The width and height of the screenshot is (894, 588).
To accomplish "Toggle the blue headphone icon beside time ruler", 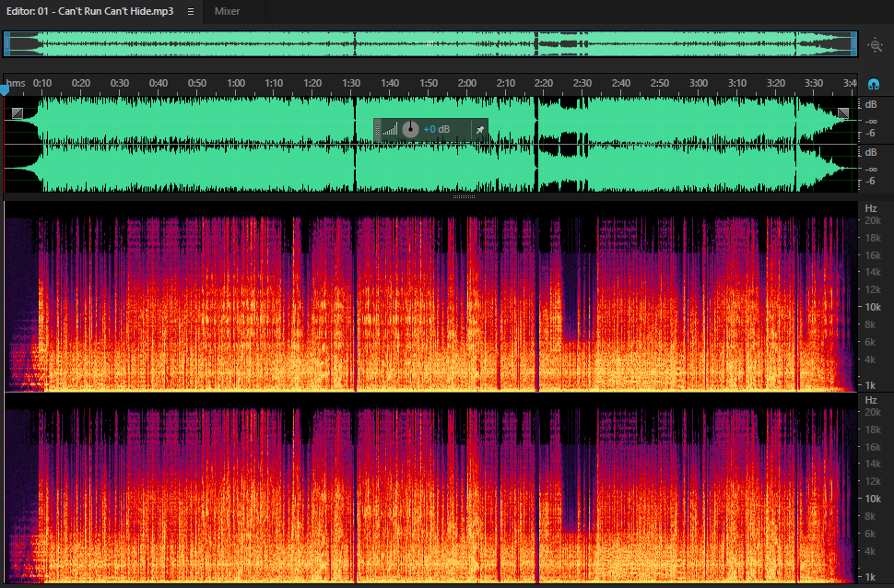I will pos(873,85).
